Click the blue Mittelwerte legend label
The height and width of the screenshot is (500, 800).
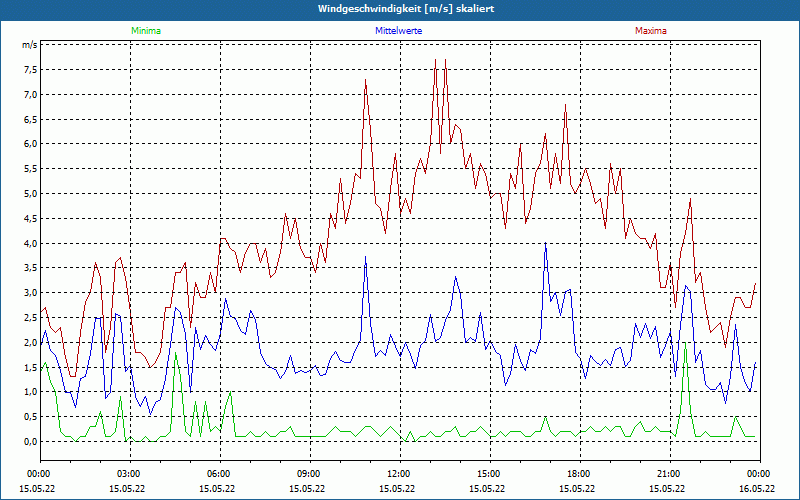tap(398, 31)
